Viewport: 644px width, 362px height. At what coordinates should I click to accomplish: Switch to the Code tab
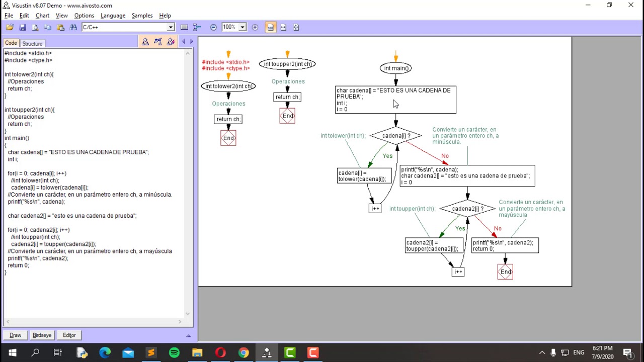(11, 43)
